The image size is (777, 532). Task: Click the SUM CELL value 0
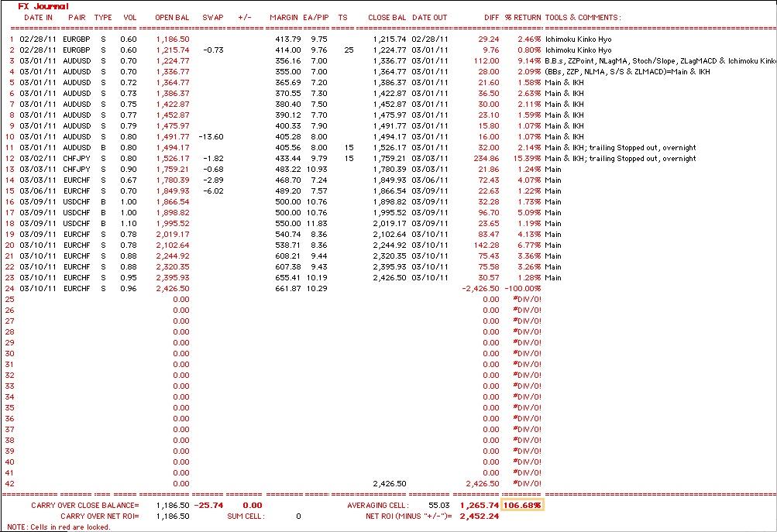tap(298, 517)
